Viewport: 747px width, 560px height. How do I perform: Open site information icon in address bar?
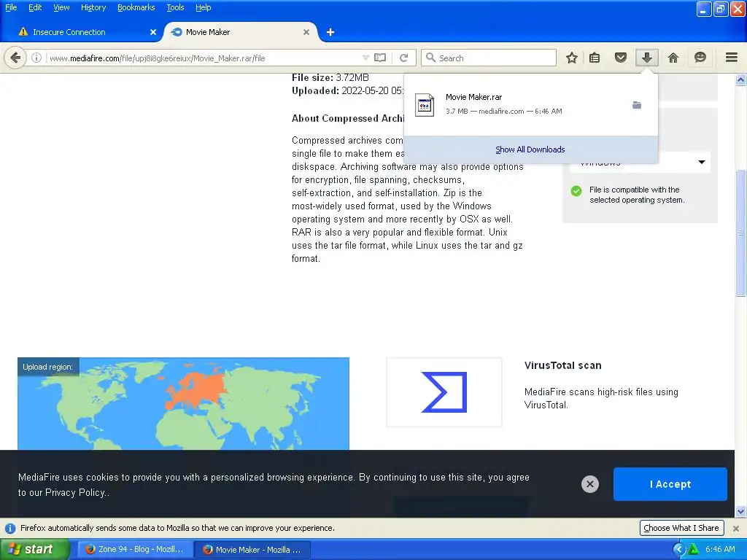[36, 58]
